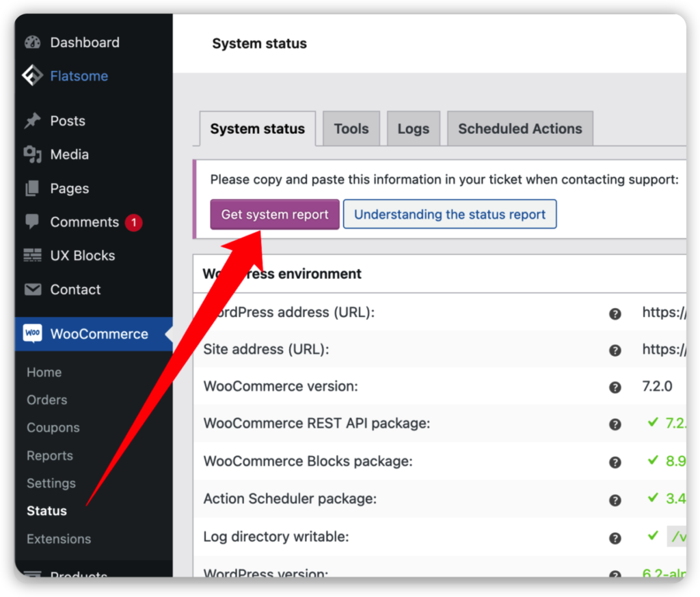700x597 pixels.
Task: Open the Flatsome theme menu
Action: (x=79, y=76)
